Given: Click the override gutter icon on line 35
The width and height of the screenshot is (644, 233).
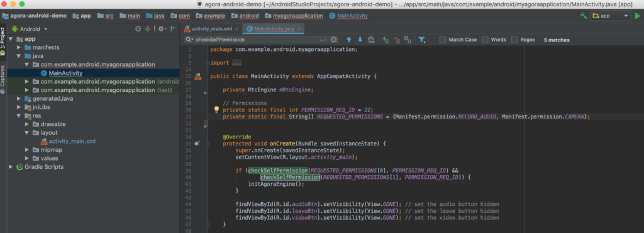Looking at the screenshot, I should (x=197, y=144).
